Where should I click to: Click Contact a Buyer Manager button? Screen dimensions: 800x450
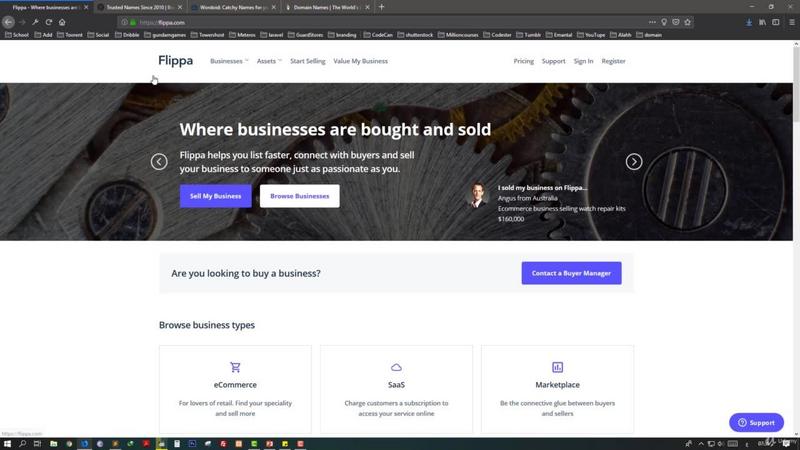tap(571, 273)
